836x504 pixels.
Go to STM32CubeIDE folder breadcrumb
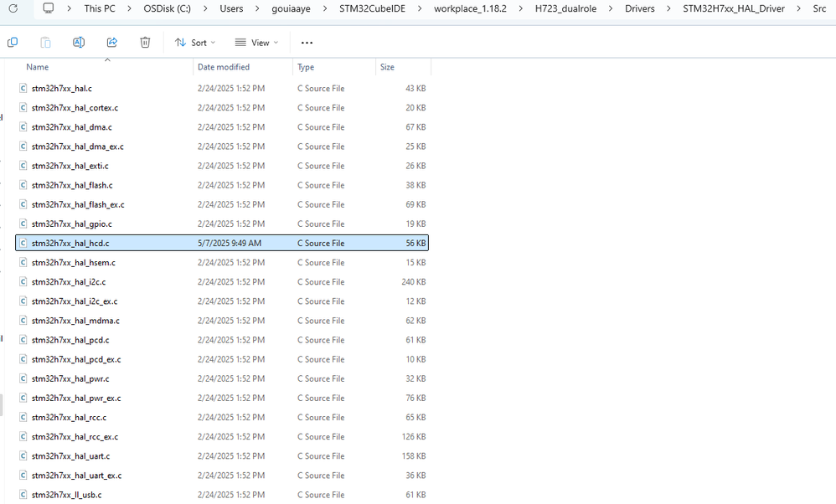[x=373, y=8]
